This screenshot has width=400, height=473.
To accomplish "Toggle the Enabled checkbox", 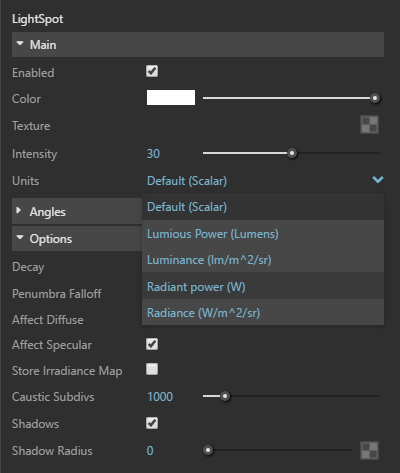I will pyautogui.click(x=152, y=71).
